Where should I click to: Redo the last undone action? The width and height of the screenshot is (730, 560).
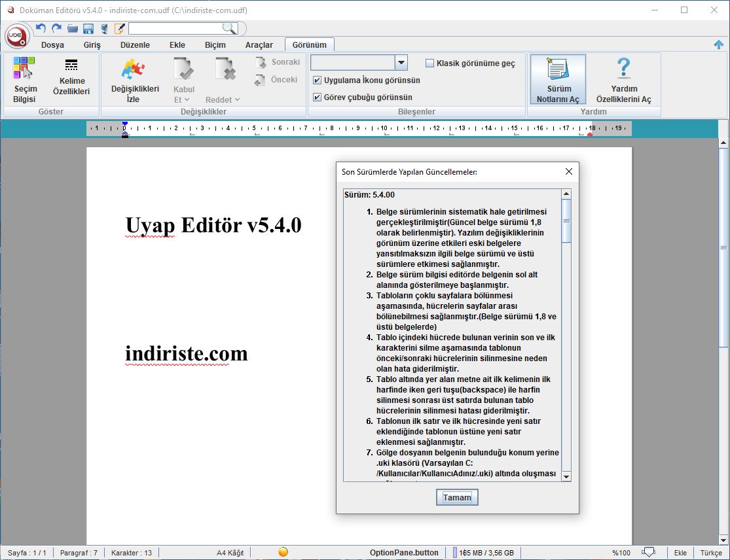[57, 28]
